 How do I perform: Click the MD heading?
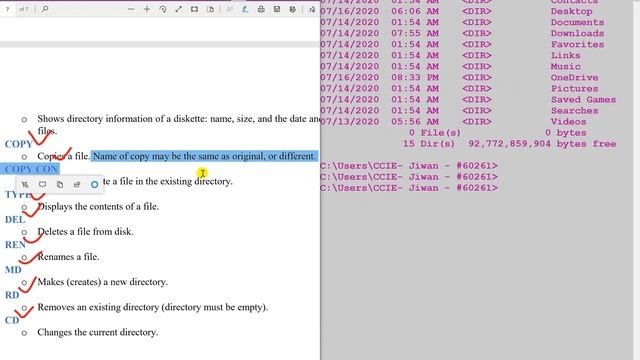[13, 270]
